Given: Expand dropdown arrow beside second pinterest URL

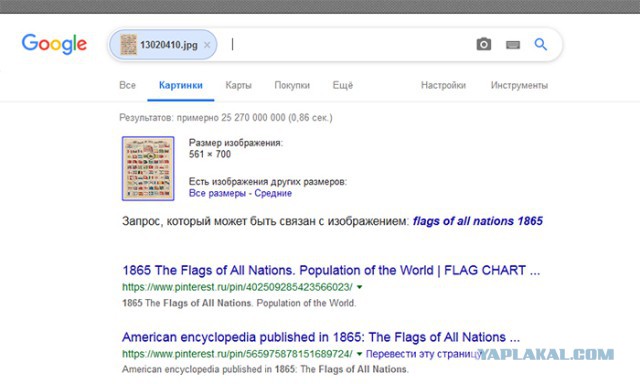Looking at the screenshot, I should tap(360, 354).
